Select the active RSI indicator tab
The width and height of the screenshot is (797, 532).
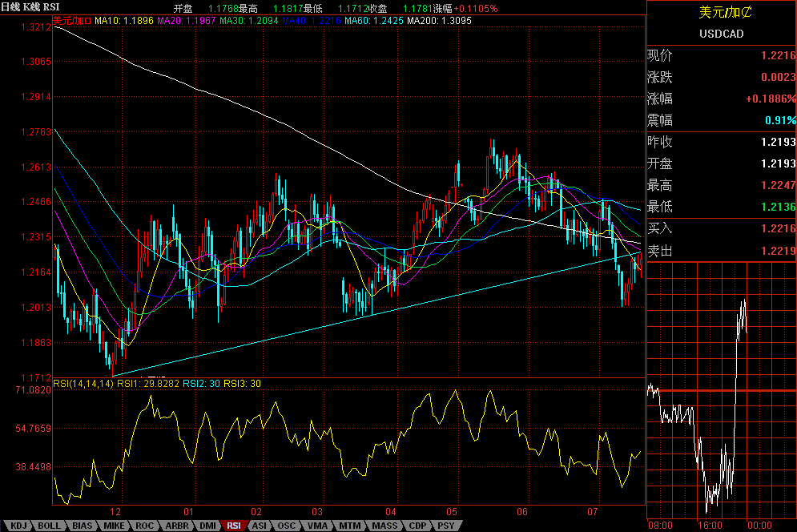tap(234, 526)
